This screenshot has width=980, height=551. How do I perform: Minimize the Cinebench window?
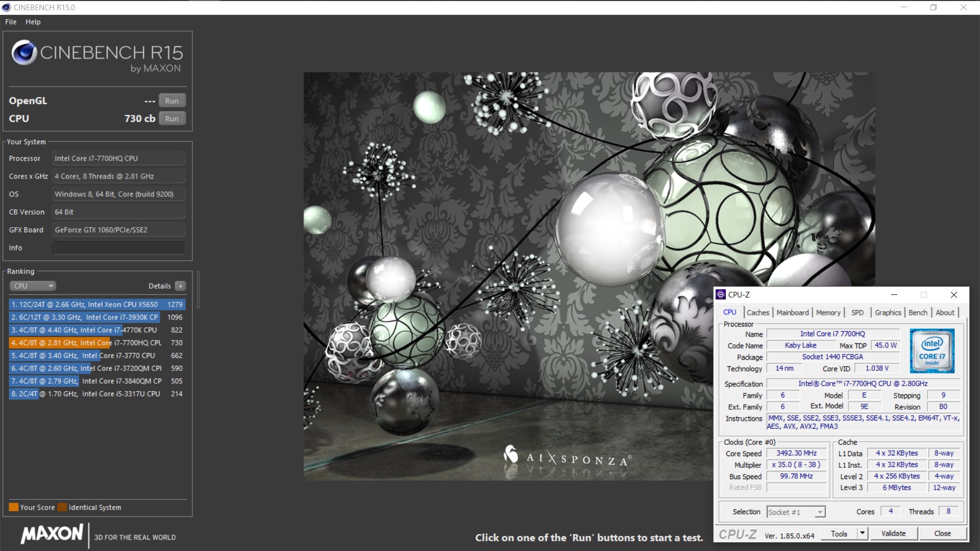point(904,7)
